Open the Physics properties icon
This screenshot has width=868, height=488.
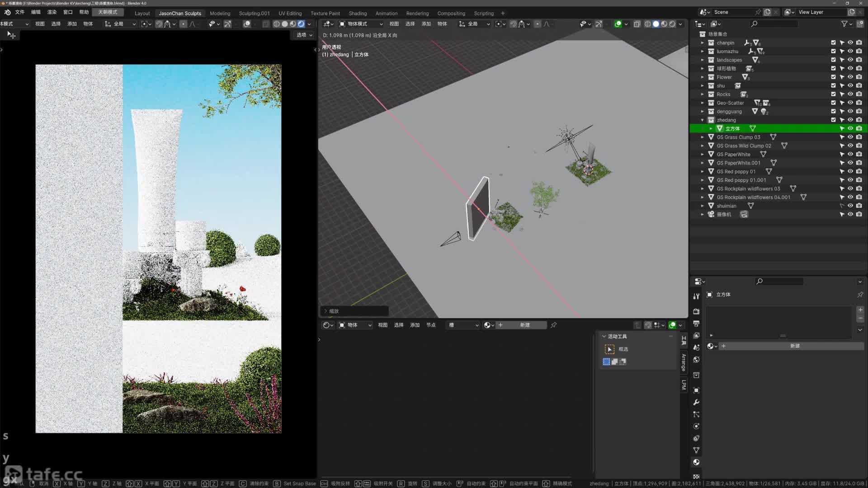(696, 426)
